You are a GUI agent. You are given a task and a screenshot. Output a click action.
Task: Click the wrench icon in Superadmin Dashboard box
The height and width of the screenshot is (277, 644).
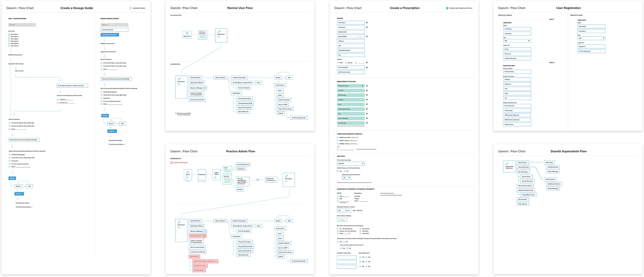point(507,164)
